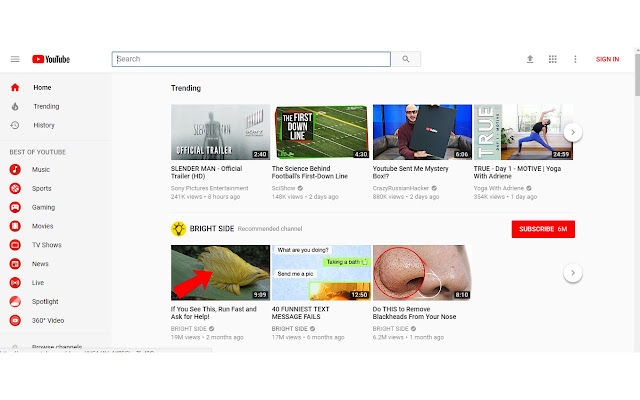The image size is (640, 400).
Task: Open the hamburger guide menu
Action: pyautogui.click(x=15, y=59)
